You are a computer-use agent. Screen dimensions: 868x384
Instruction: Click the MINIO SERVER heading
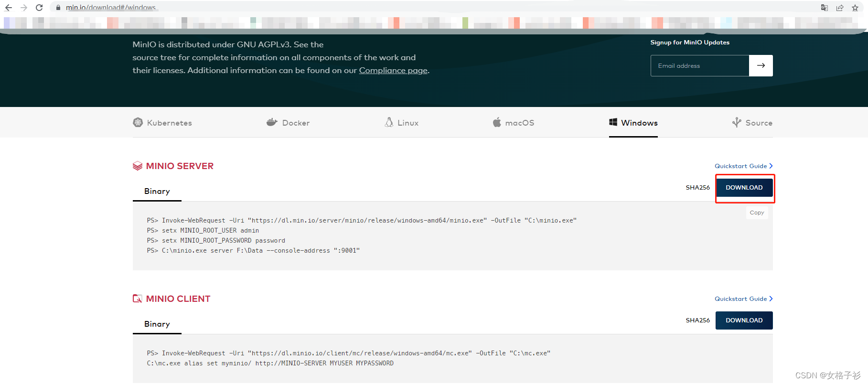180,166
